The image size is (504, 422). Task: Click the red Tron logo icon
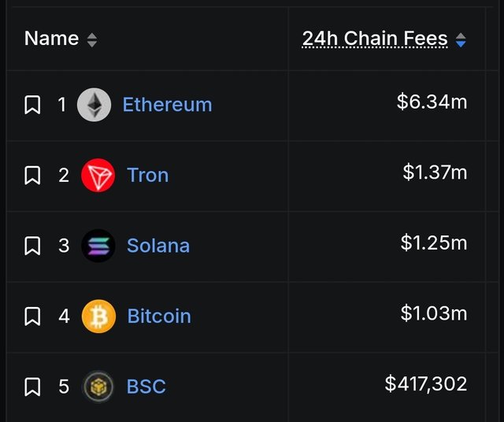(98, 175)
